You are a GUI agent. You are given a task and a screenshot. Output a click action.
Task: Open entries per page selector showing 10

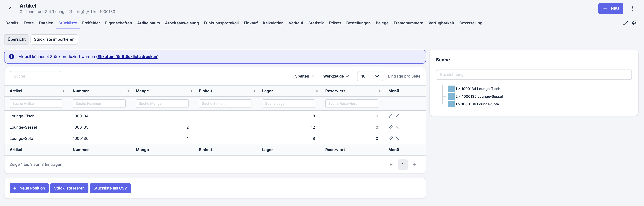(x=370, y=76)
